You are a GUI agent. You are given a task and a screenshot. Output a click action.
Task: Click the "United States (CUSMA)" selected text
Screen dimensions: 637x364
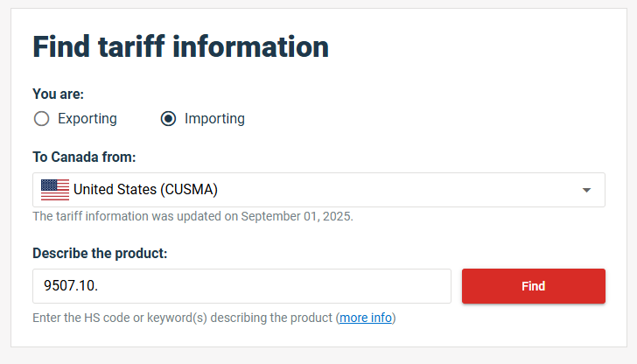(x=145, y=190)
